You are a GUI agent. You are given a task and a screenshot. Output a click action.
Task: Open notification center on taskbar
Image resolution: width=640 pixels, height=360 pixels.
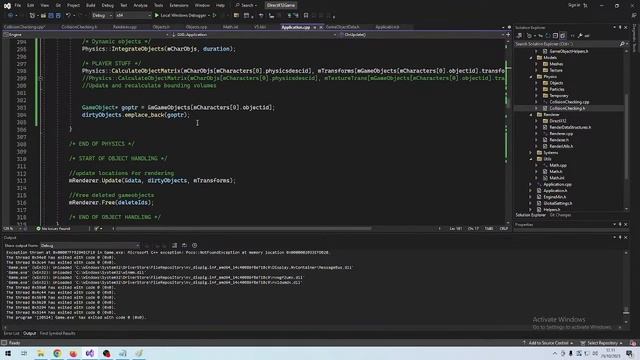pos(630,353)
